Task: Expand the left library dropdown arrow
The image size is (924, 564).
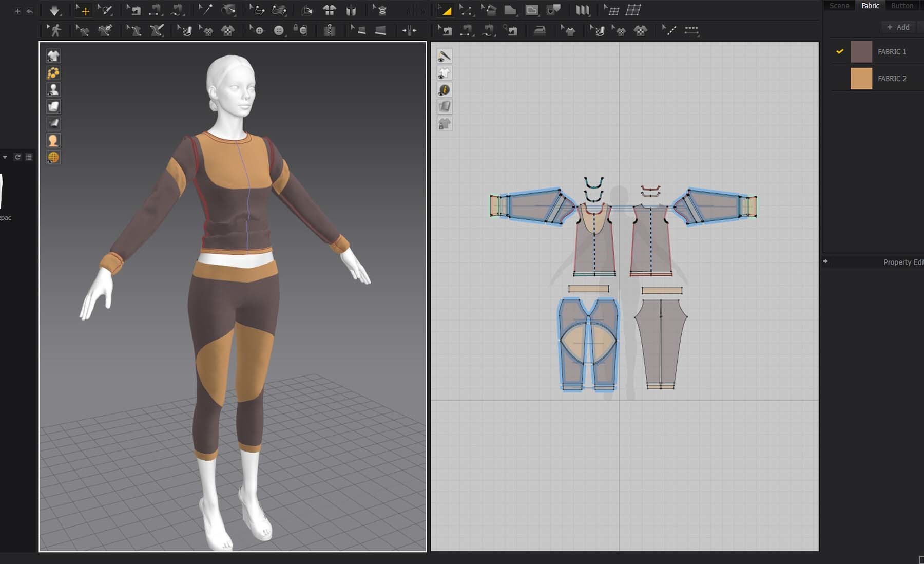Action: click(5, 157)
